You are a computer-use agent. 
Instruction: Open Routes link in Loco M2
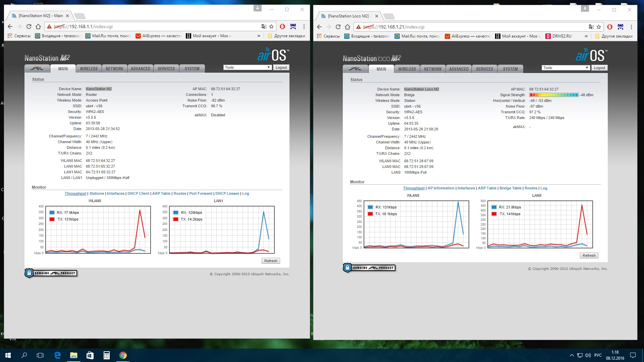[531, 188]
